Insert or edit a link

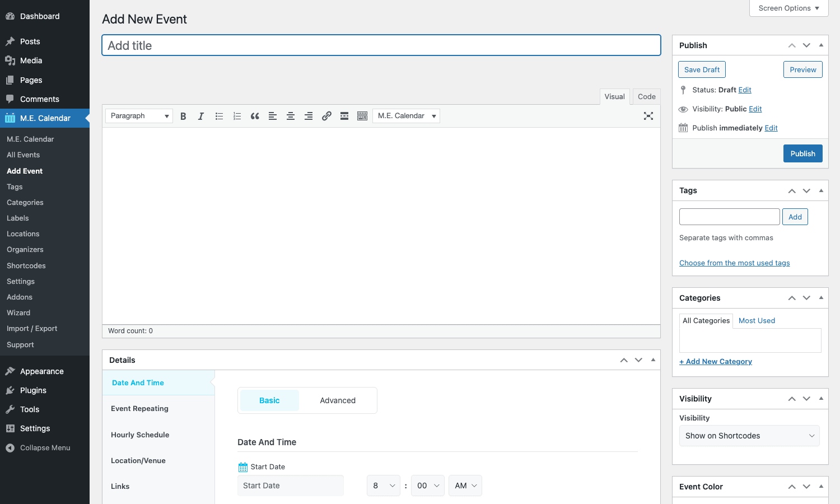[x=326, y=116]
